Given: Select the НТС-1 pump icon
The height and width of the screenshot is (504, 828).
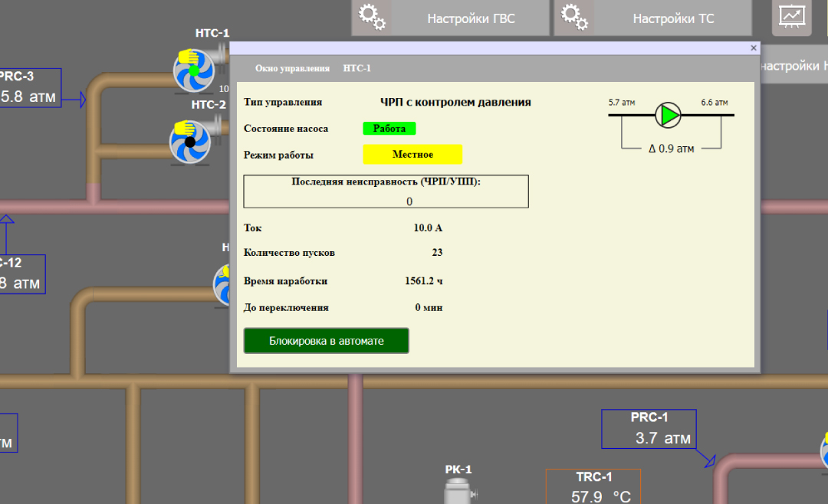Looking at the screenshot, I should point(194,71).
